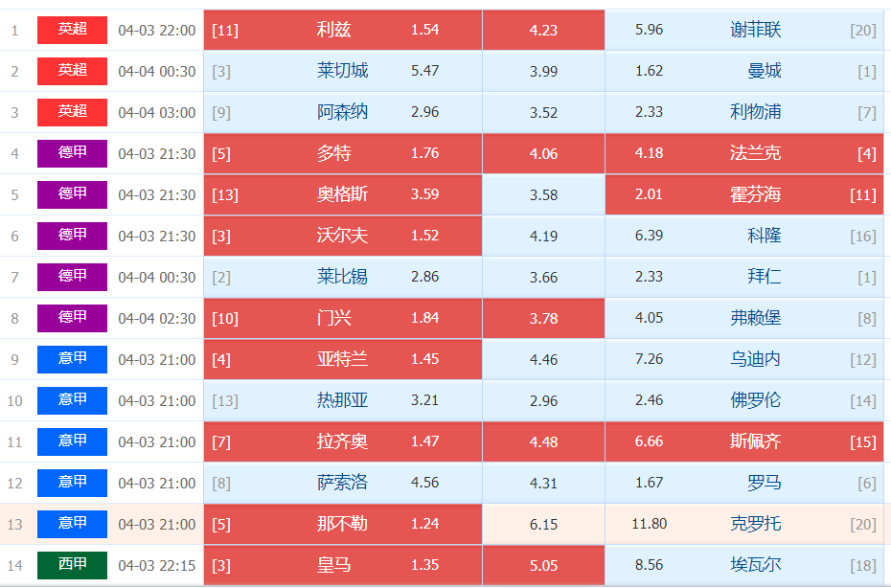Open team link 埃瓦尔

pyautogui.click(x=755, y=565)
